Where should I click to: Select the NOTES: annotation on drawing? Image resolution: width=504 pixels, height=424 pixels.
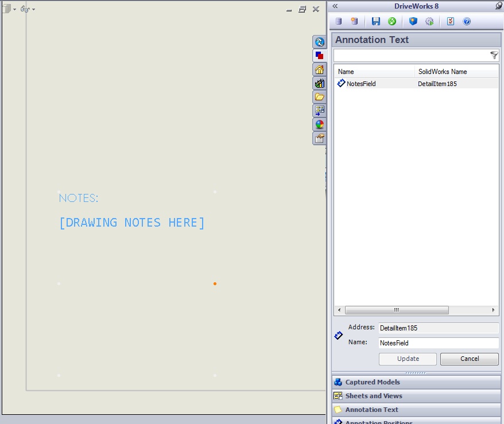(x=79, y=198)
